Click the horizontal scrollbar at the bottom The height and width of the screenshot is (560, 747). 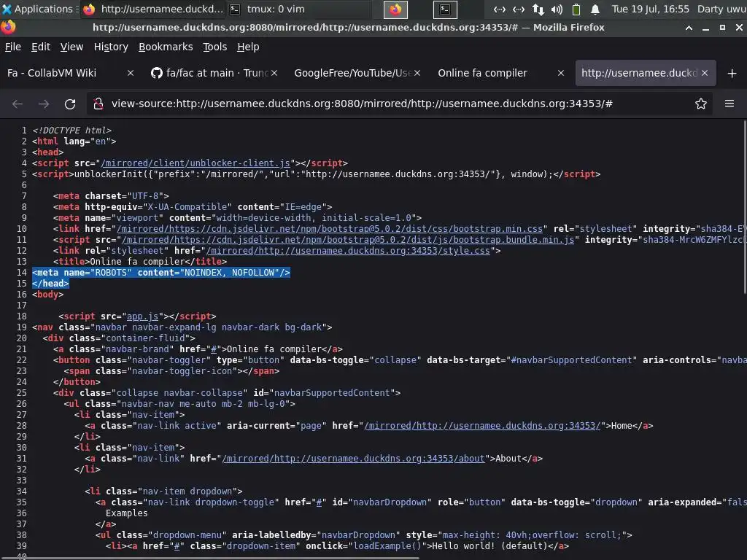[x=209, y=558]
